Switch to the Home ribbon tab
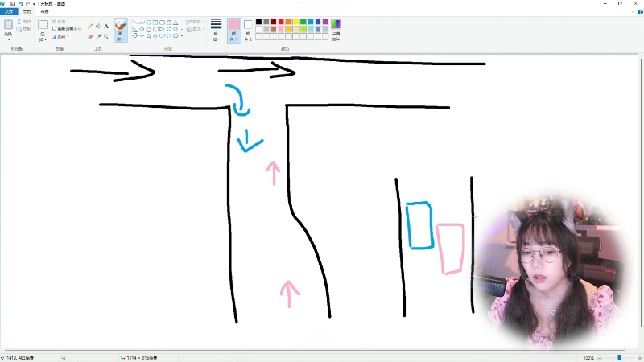Viewport: 644px width, 362px height. pyautogui.click(x=27, y=11)
